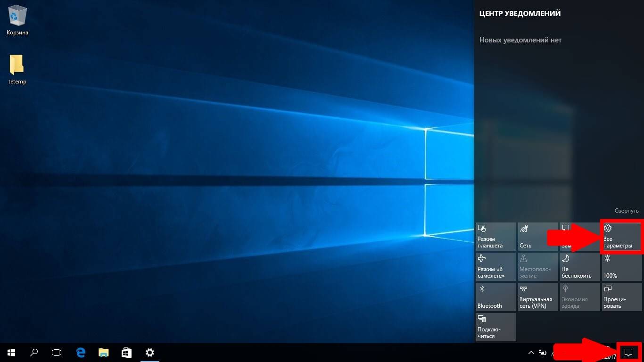Open the Сеть network tile
The height and width of the screenshot is (362, 644).
[538, 237]
